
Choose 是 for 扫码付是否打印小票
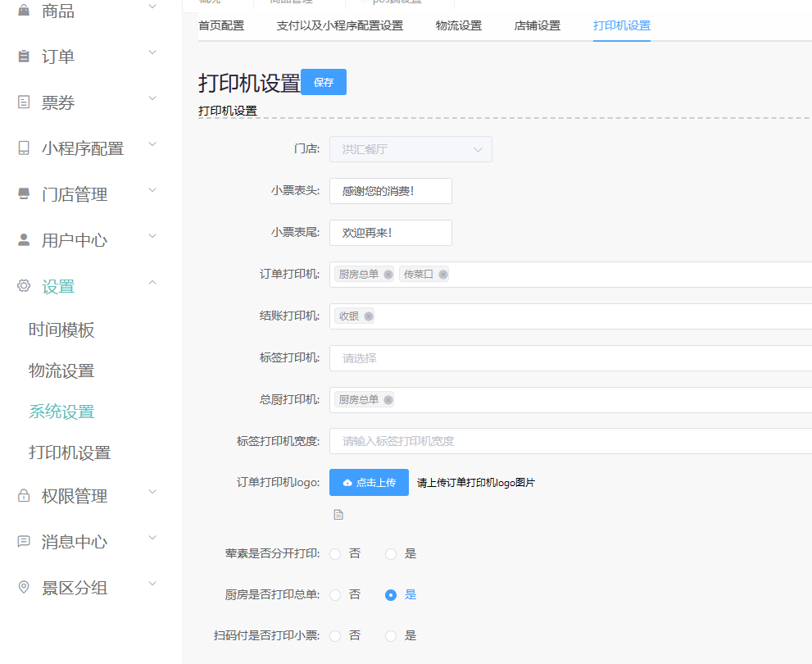pos(390,635)
